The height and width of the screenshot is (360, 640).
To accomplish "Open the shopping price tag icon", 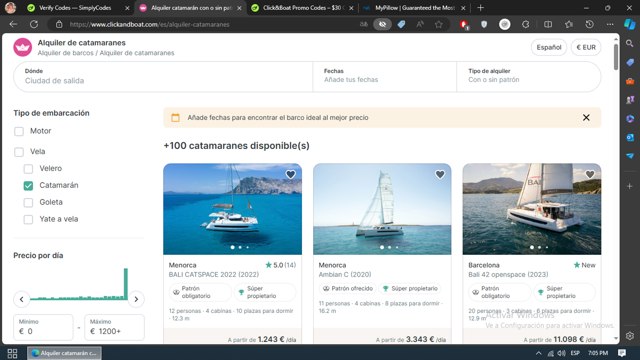I will tap(401, 24).
